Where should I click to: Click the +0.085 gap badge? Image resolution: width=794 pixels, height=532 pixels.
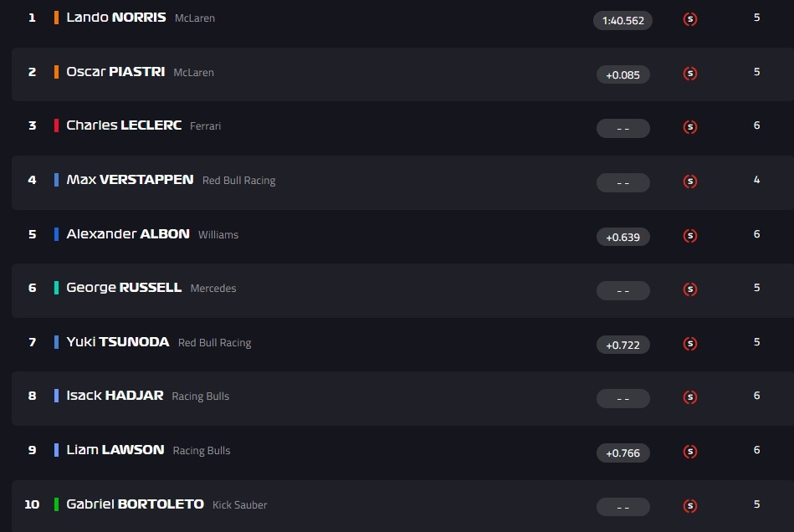tap(622, 74)
